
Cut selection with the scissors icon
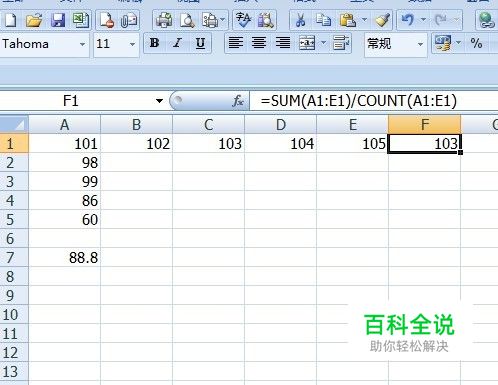300,20
